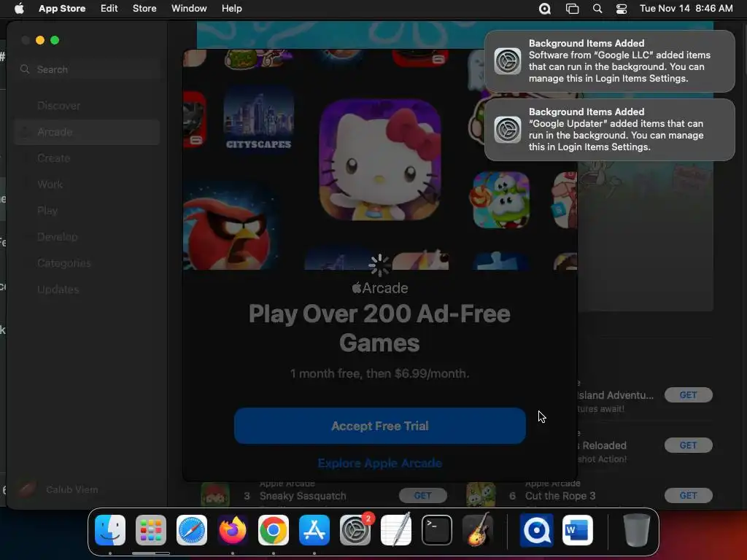Click the Sneaky Sasquatch app icon
This screenshot has height=560, width=747.
tap(215, 495)
